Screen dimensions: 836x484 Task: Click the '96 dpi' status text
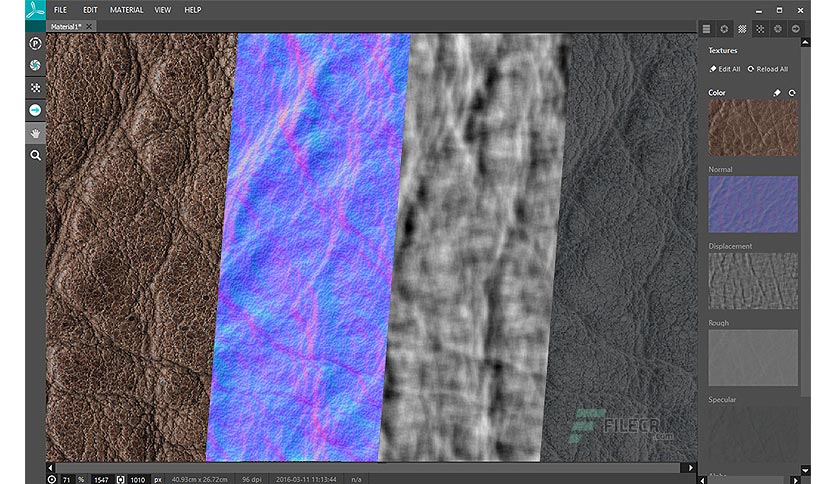251,479
